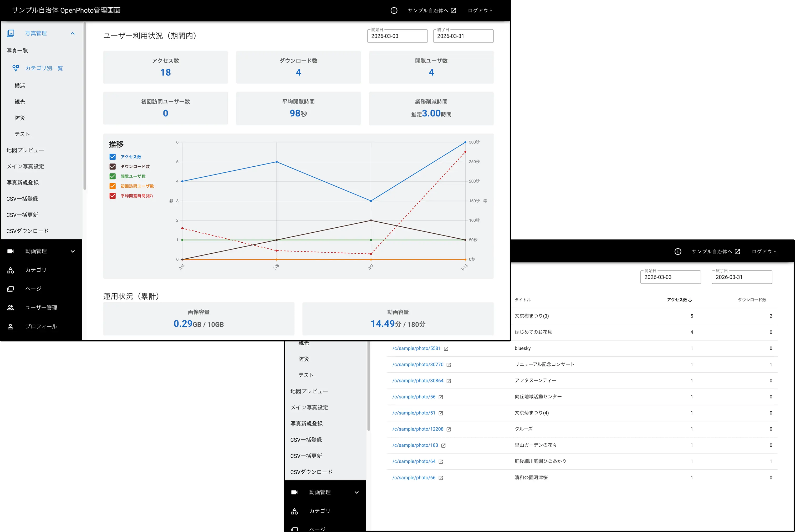
Task: Click the 写真管理 photo gallery icon
Action: pos(11,33)
